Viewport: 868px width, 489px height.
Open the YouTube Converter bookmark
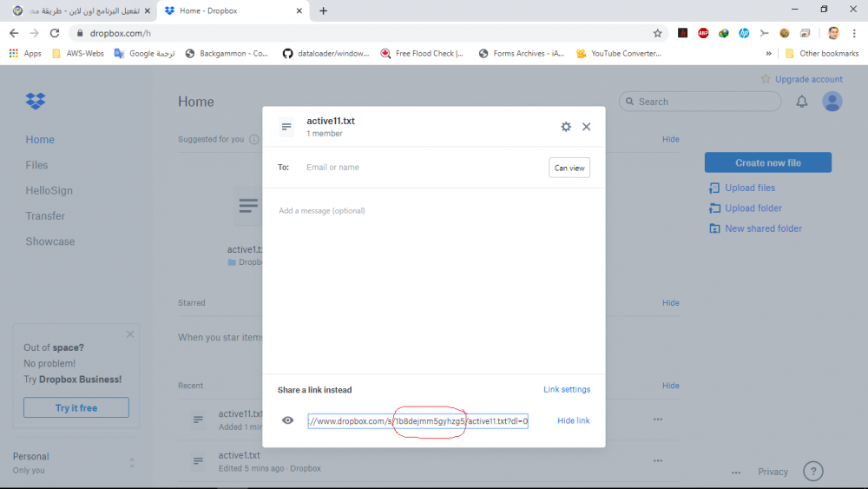[619, 53]
